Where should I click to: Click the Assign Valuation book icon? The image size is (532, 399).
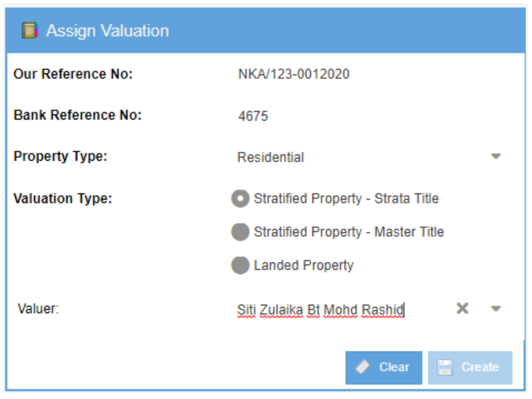point(29,31)
